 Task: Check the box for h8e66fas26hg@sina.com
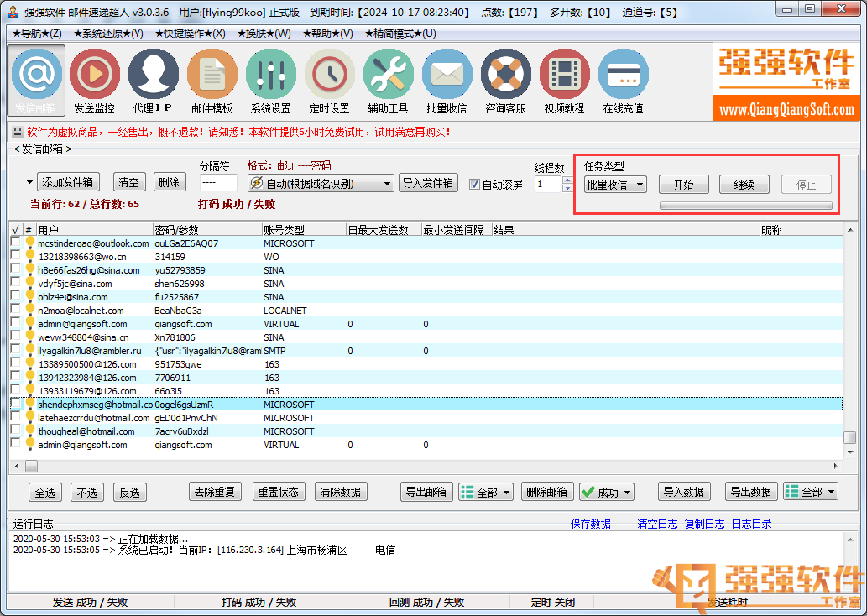click(x=15, y=269)
